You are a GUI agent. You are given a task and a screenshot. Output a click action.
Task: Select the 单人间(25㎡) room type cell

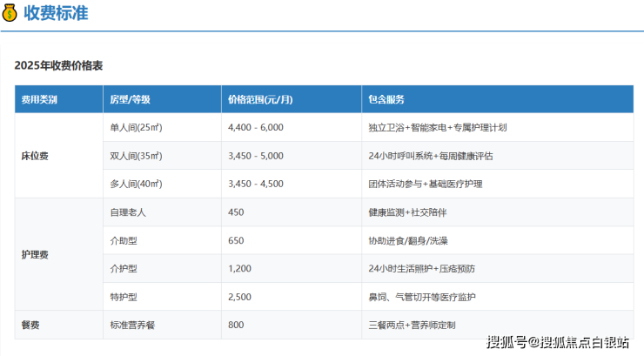pyautogui.click(x=135, y=127)
